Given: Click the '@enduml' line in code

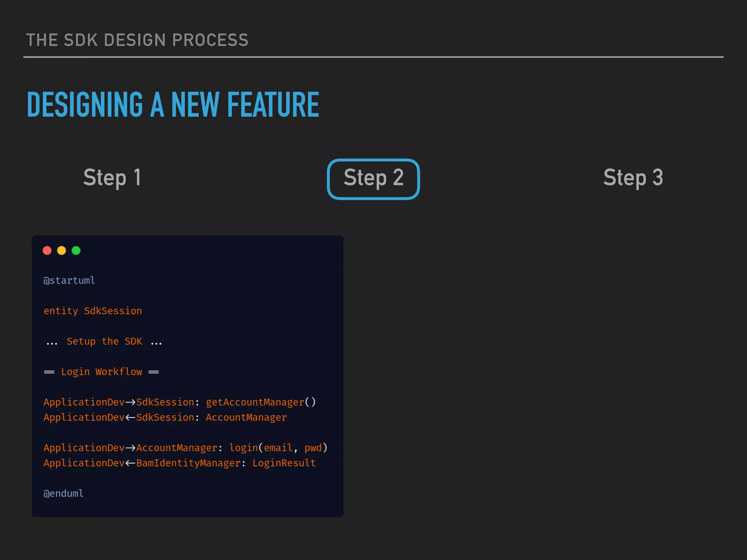Looking at the screenshot, I should click(63, 494).
